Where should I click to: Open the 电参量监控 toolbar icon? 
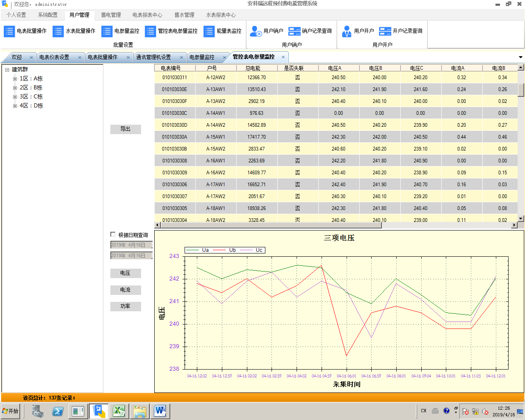coord(107,31)
